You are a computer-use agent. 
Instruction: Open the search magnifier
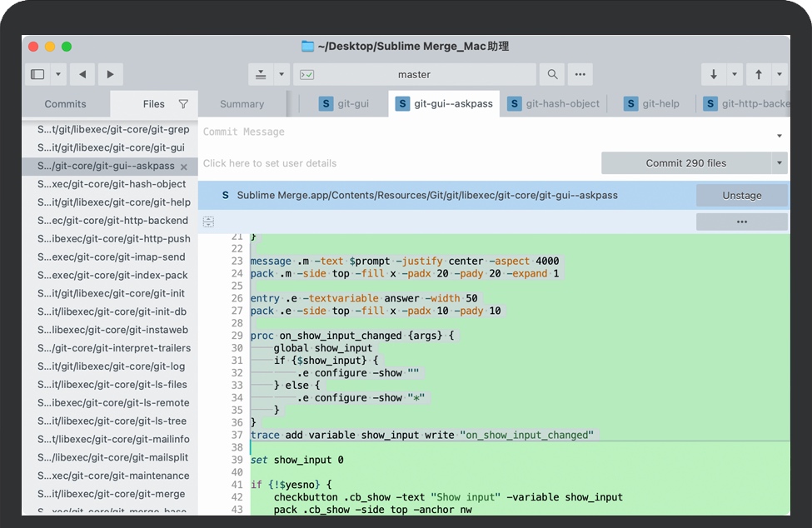(552, 74)
